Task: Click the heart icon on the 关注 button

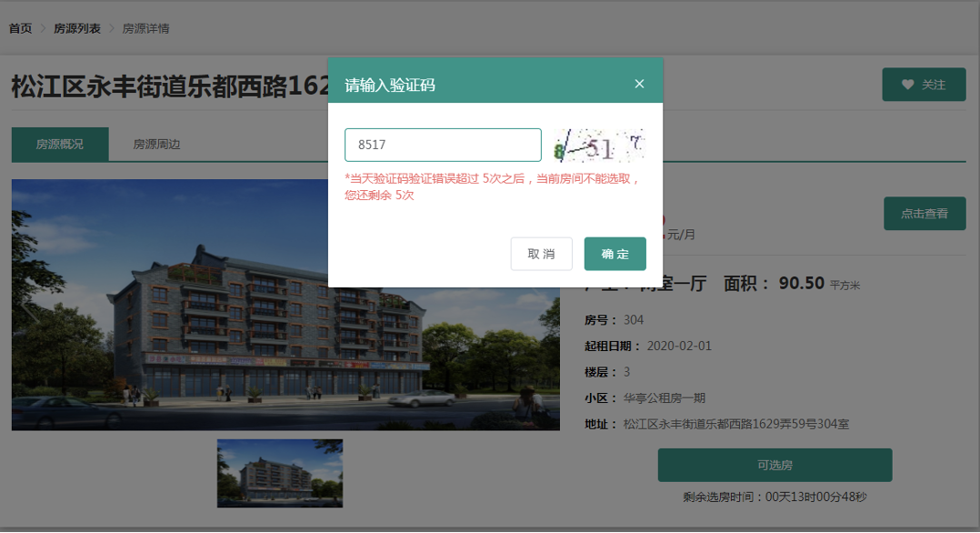Action: click(x=907, y=85)
